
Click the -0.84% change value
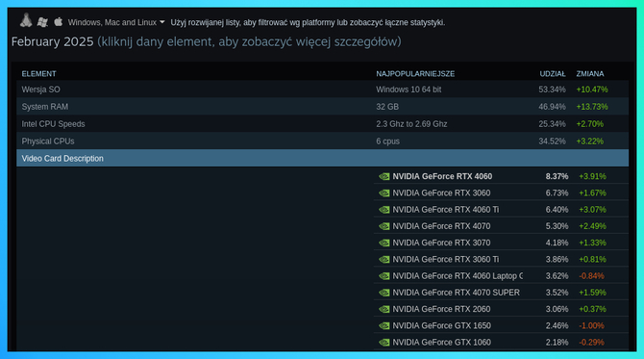coord(591,276)
